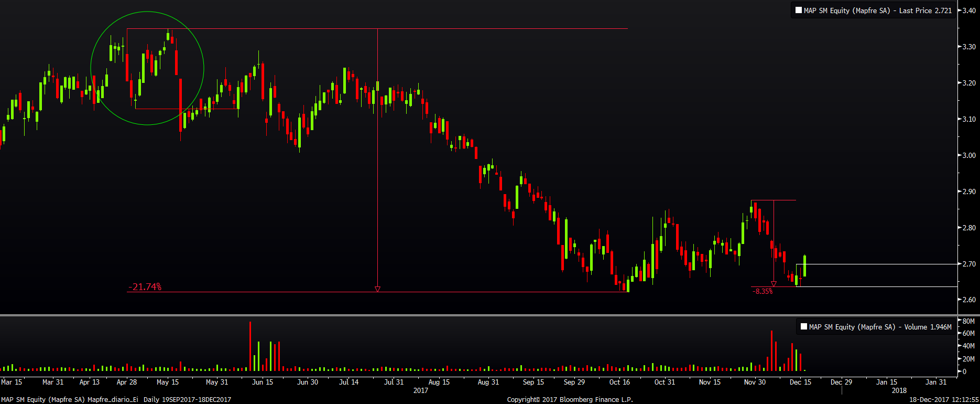Click the Dec 15 date label
The image size is (980, 404).
click(x=800, y=382)
